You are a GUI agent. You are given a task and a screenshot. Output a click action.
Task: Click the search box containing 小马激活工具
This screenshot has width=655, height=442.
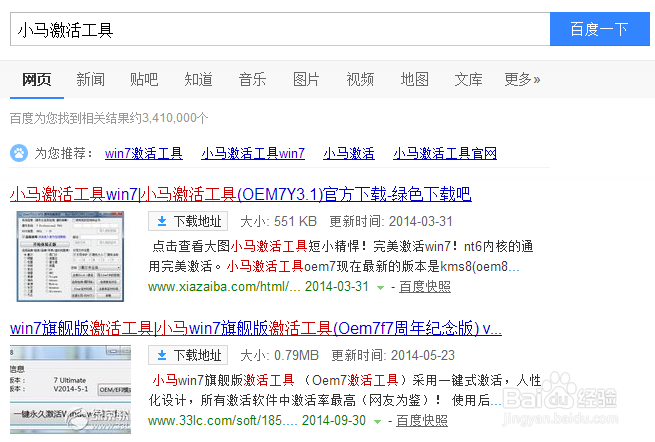pos(280,29)
